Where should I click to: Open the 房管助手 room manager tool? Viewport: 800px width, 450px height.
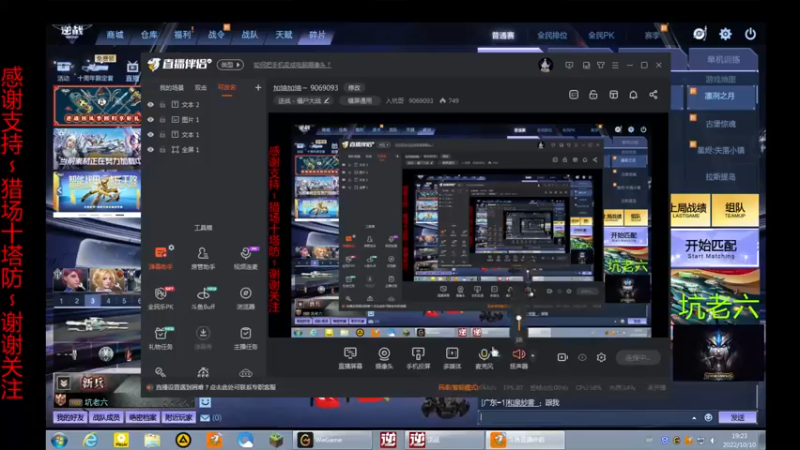tap(203, 258)
